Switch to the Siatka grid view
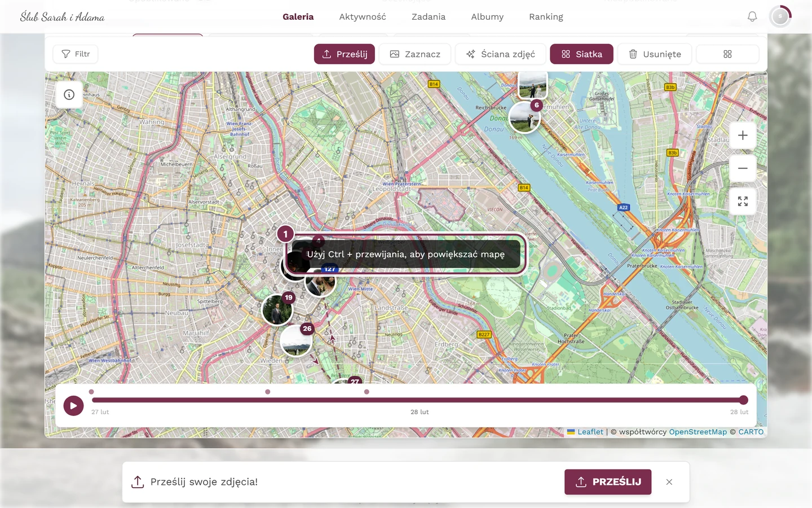 [581, 54]
